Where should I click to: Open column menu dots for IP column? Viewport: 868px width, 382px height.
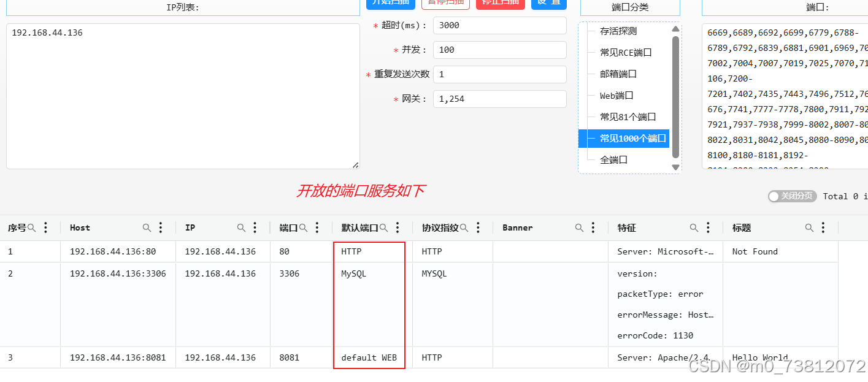(255, 227)
